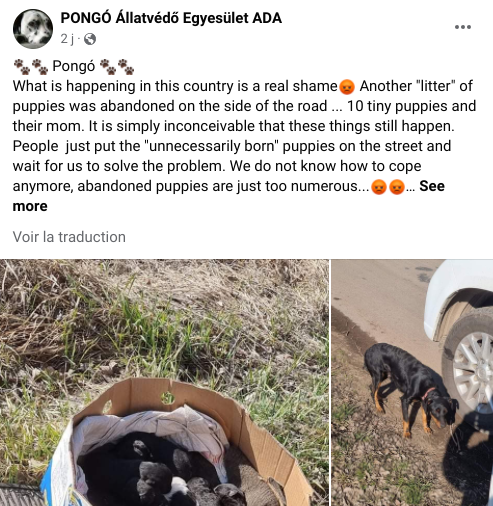Click the cardboard box handle hole
493x506 pixels.
point(168,398)
